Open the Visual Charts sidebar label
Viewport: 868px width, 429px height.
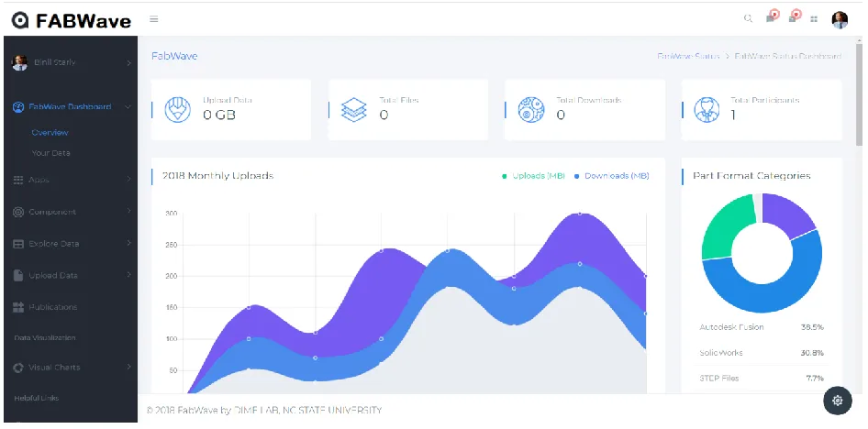[54, 367]
